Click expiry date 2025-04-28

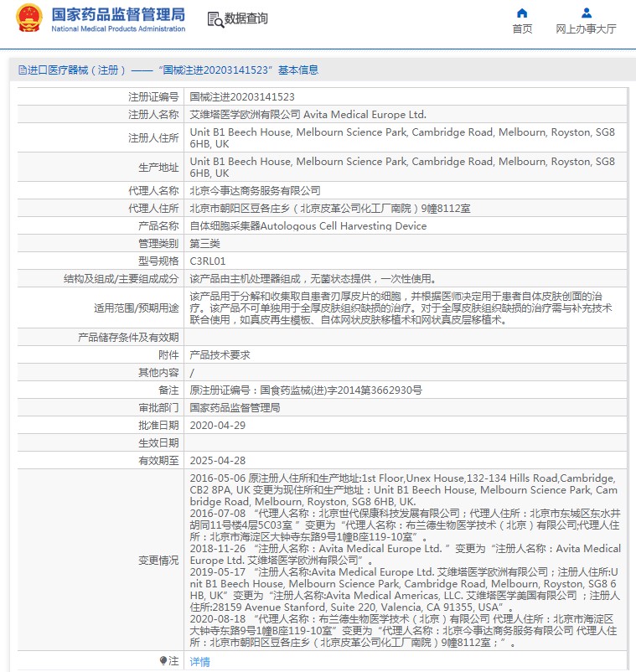pyautogui.click(x=218, y=460)
